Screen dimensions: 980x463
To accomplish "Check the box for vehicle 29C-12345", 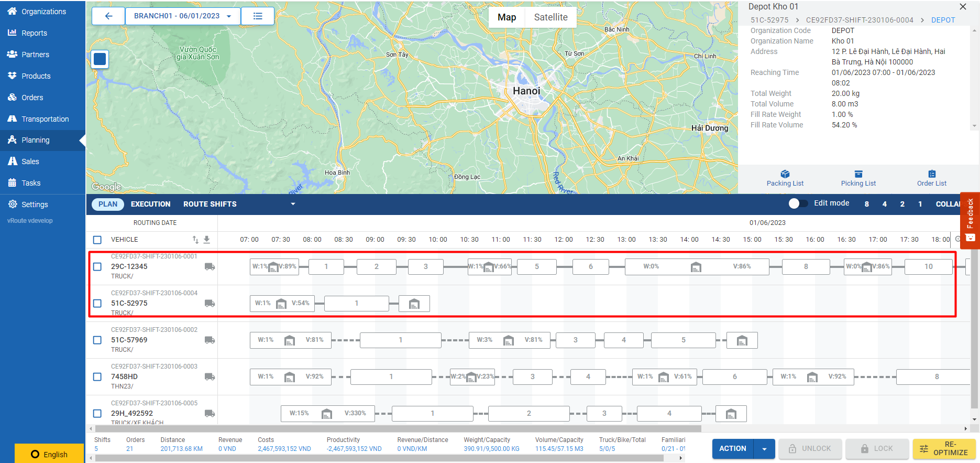I will tap(97, 266).
